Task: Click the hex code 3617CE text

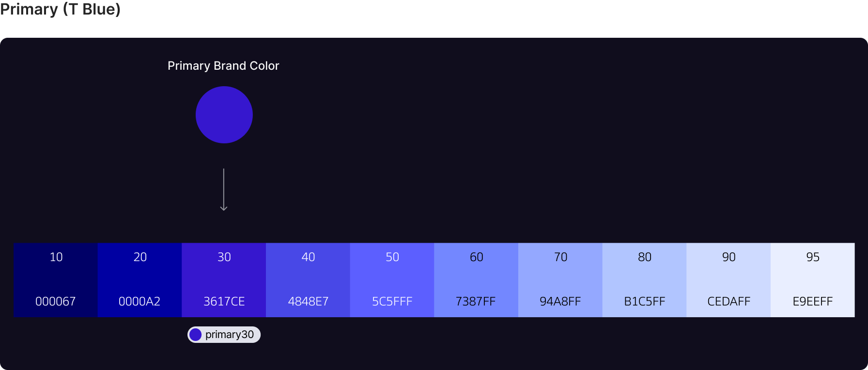Action: coord(224,301)
